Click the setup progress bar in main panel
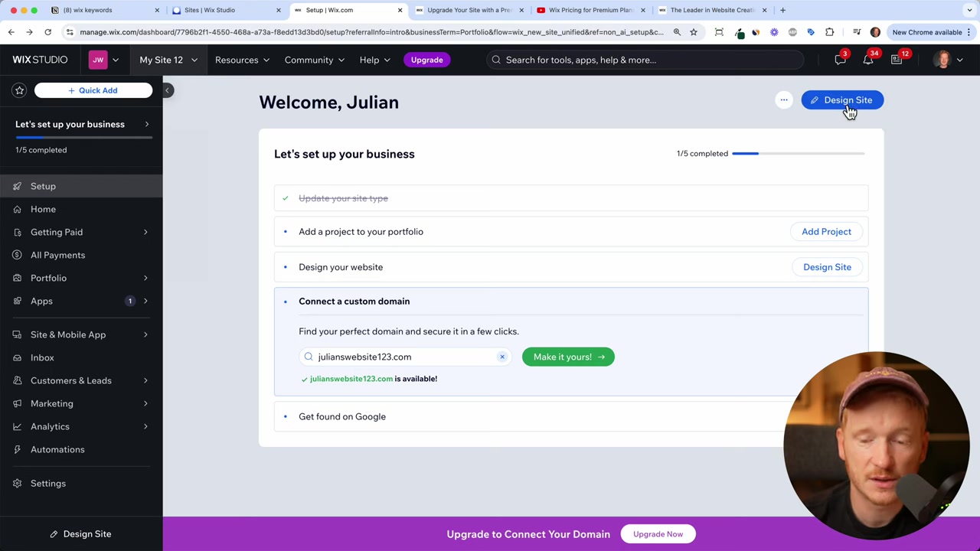980x551 pixels. [799, 154]
